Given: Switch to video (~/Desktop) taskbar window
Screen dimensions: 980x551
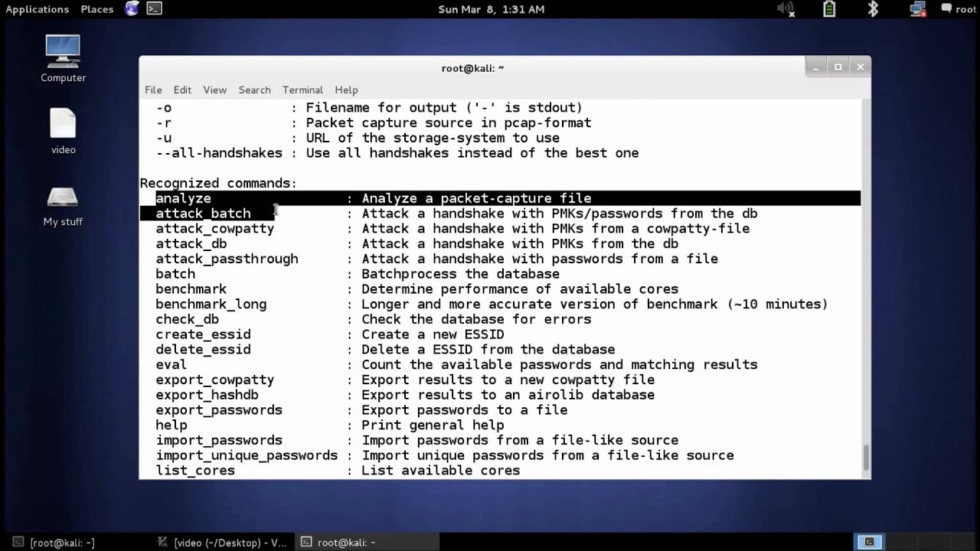Looking at the screenshot, I should click(x=223, y=542).
